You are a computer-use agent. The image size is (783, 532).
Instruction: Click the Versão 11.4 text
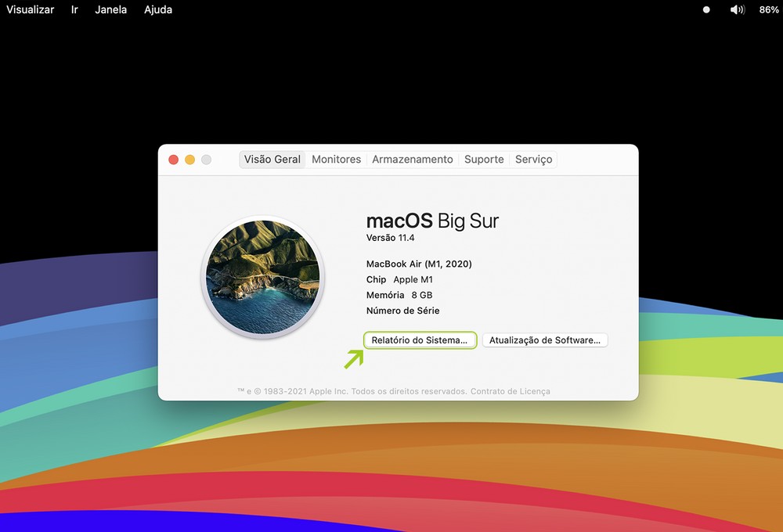(391, 238)
